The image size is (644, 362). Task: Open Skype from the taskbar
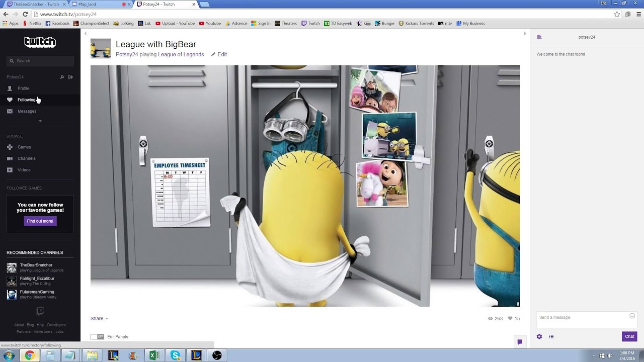[175, 355]
